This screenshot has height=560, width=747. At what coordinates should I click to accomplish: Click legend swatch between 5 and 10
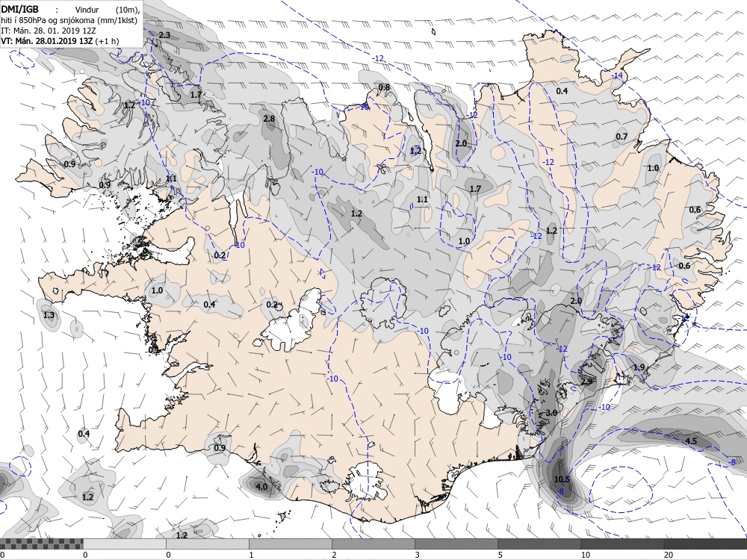pyautogui.click(x=539, y=544)
